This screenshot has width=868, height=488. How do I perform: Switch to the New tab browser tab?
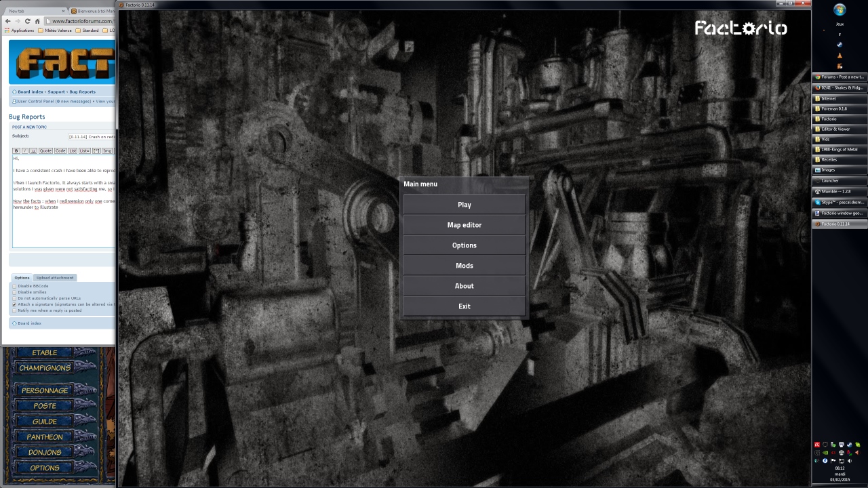[34, 11]
